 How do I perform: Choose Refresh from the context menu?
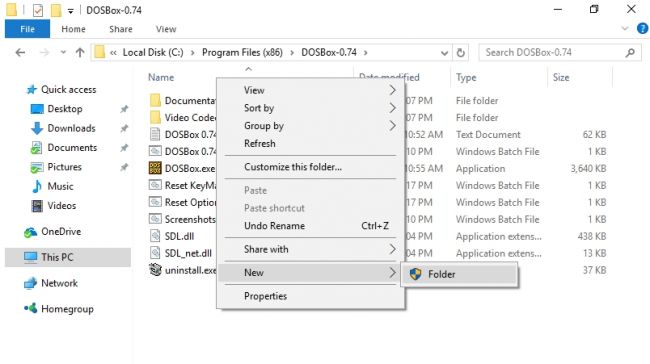pyautogui.click(x=310, y=144)
